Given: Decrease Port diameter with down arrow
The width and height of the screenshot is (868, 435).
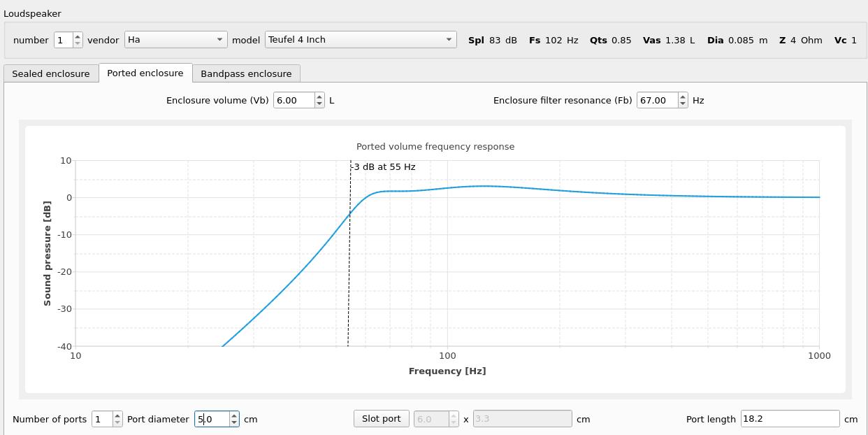Looking at the screenshot, I should [234, 423].
